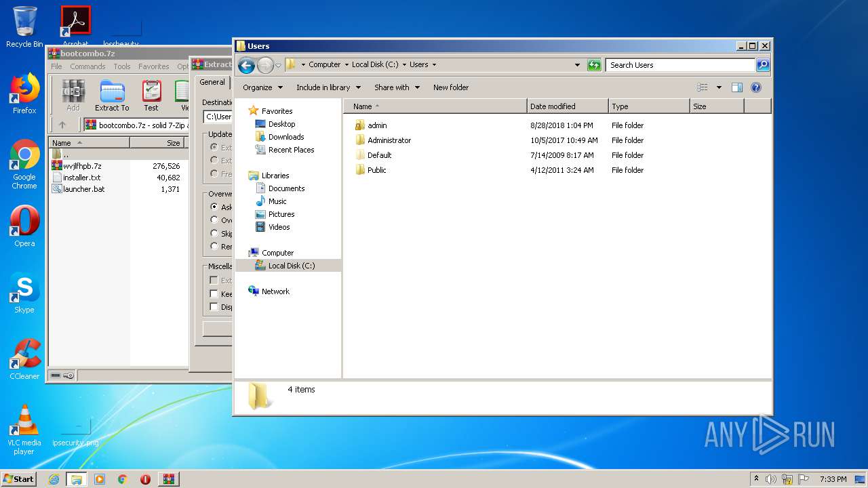Click the green refresh button beside address bar
Screen dimensions: 868x488
coord(594,65)
